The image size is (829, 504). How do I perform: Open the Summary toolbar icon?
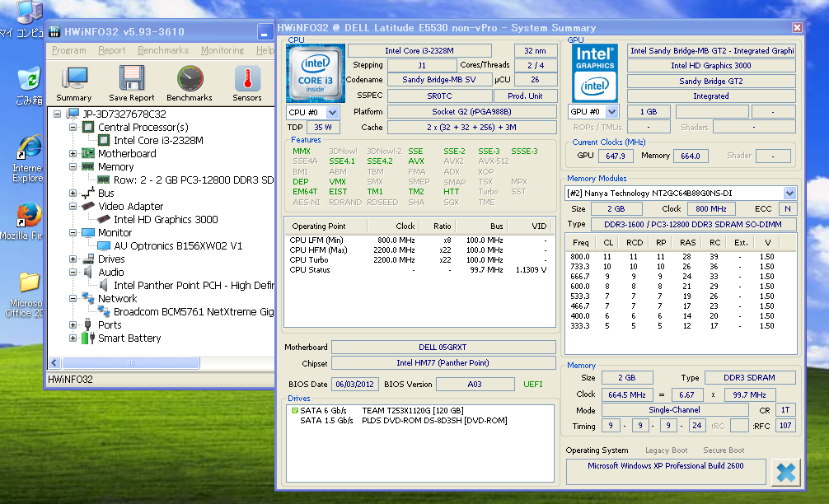(x=74, y=83)
